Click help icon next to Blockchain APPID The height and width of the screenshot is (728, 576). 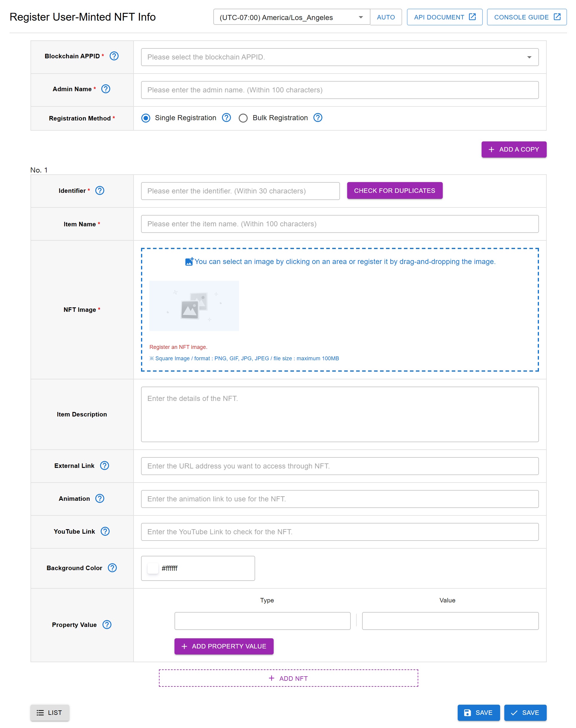tap(114, 56)
